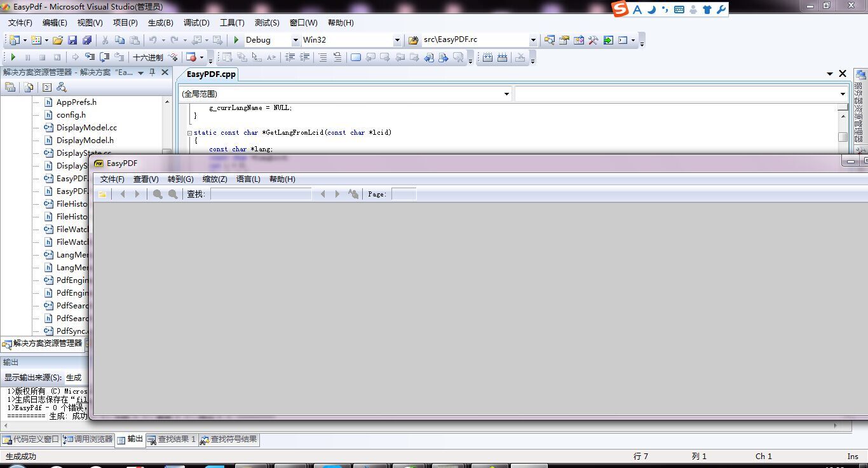Open the Debug configuration dropdown
This screenshot has height=468, width=868.
pos(295,40)
